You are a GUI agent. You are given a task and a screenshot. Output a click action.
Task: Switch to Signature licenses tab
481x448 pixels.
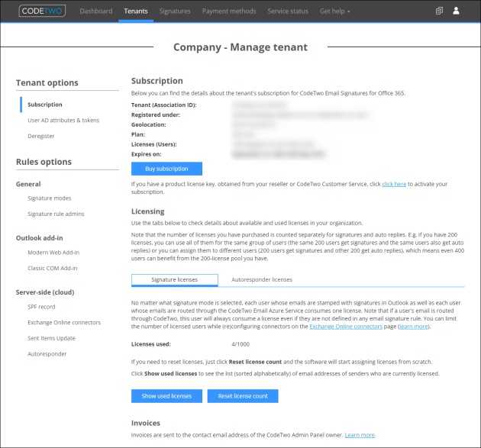(x=175, y=279)
